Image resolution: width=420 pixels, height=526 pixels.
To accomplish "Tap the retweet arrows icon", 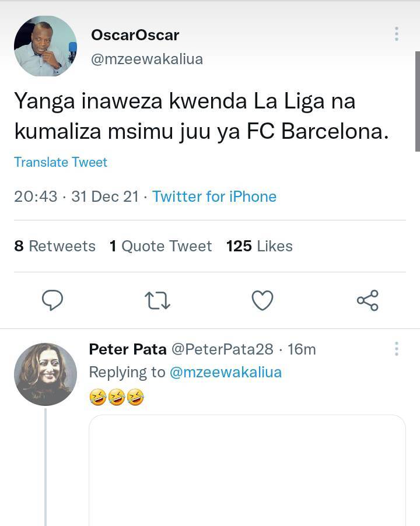I will pos(157,300).
